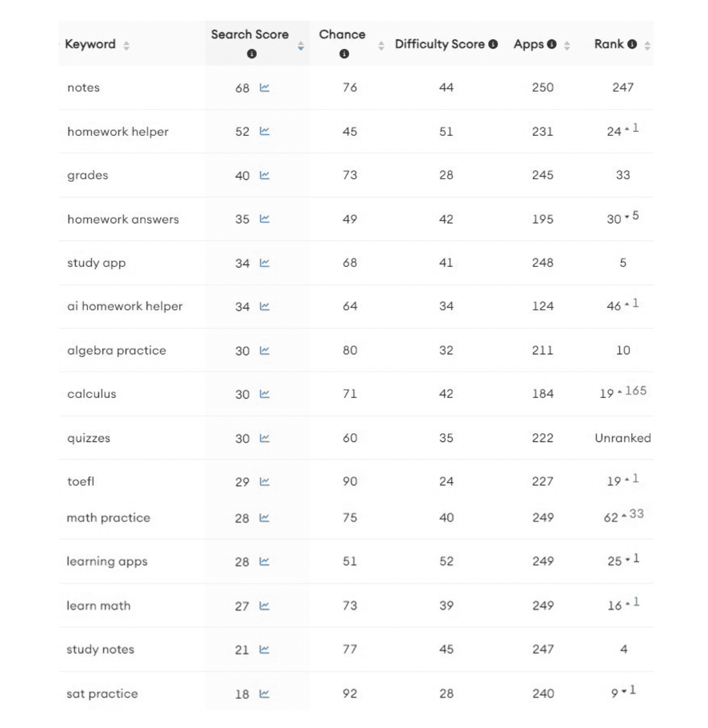The image size is (708, 728).
Task: Select the quizzes keyword row
Action: tap(89, 438)
